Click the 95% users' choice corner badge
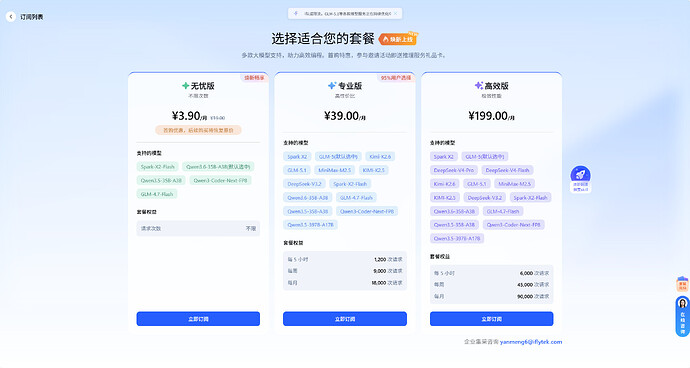This screenshot has width=690, height=368. [396, 77]
